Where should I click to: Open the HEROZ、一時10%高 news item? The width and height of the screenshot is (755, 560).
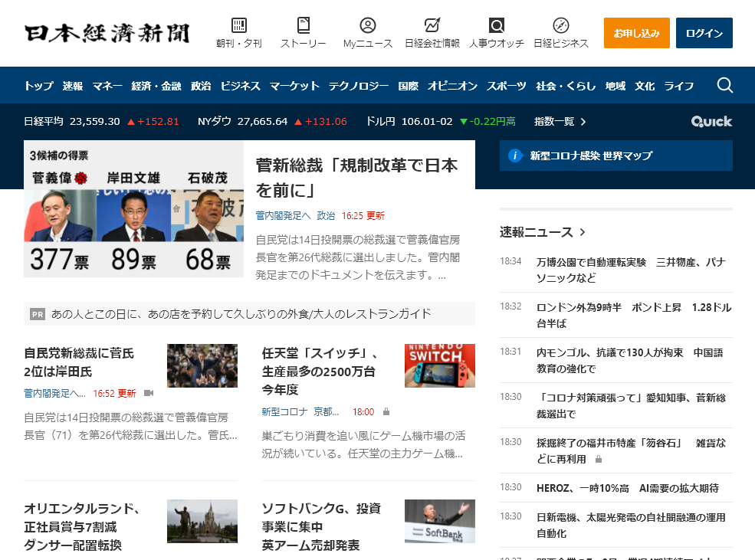click(628, 488)
